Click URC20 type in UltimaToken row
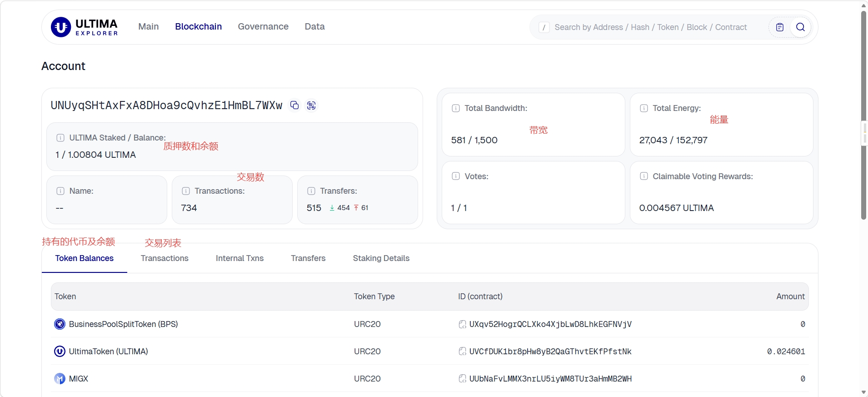Image resolution: width=868 pixels, height=397 pixels. [367, 352]
